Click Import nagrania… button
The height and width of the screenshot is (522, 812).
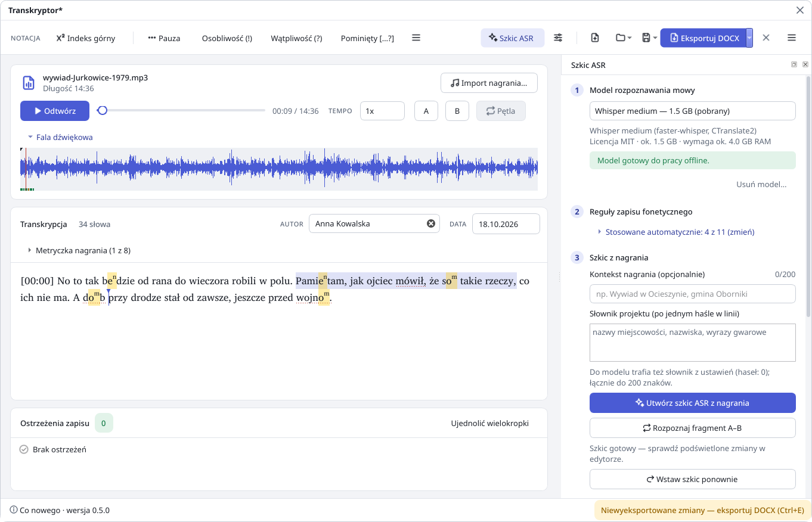point(489,83)
